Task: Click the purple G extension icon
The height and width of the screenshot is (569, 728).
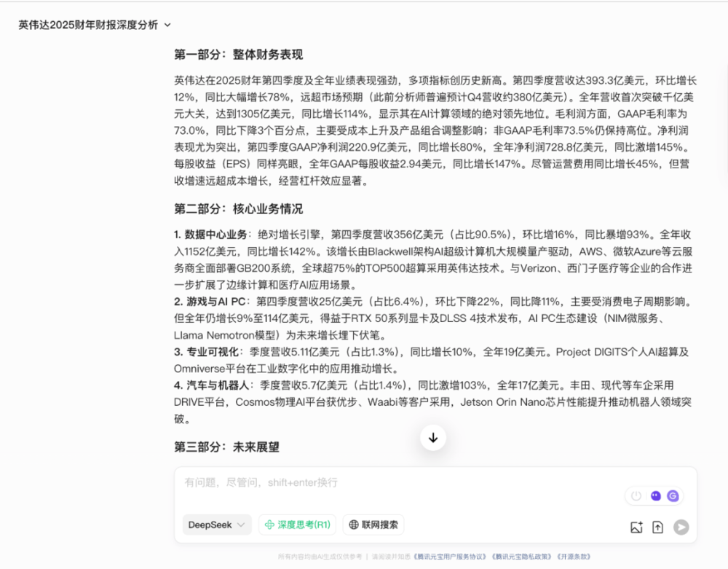Action: coord(673,496)
